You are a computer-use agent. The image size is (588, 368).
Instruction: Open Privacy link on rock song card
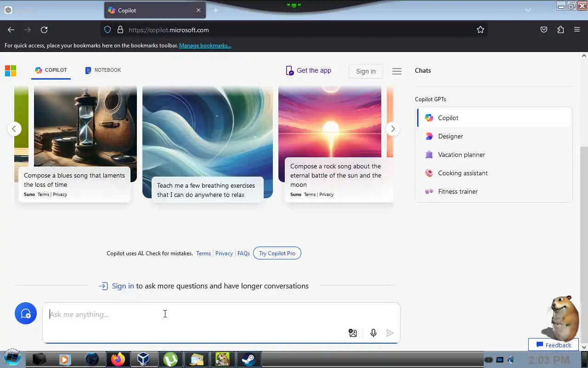pos(326,195)
